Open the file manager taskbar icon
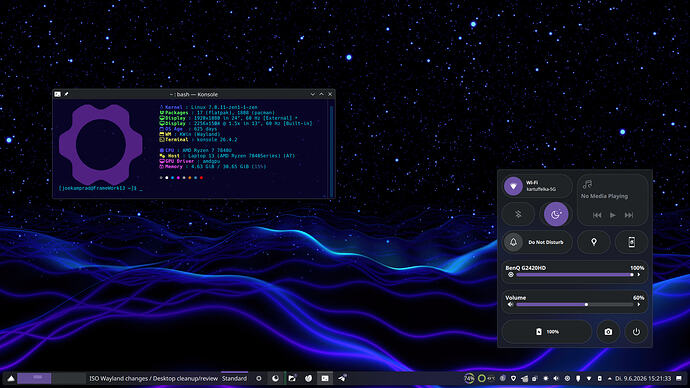Viewport: 690px width, 388px height. click(292, 378)
